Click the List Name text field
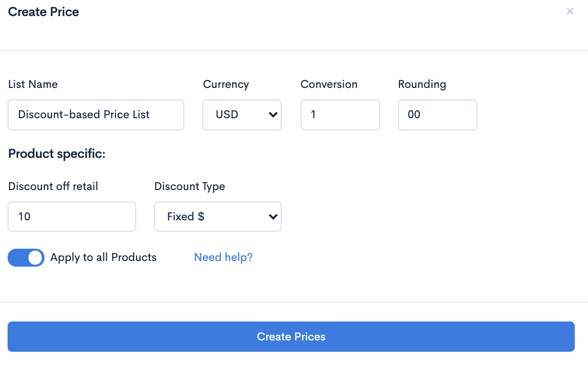Viewport: 588px width, 365px height. tap(96, 114)
